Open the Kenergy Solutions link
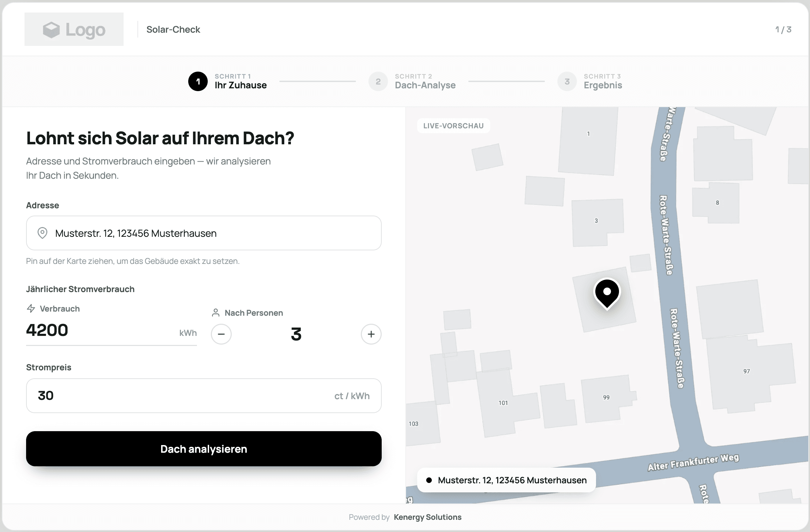This screenshot has width=810, height=532. click(428, 517)
